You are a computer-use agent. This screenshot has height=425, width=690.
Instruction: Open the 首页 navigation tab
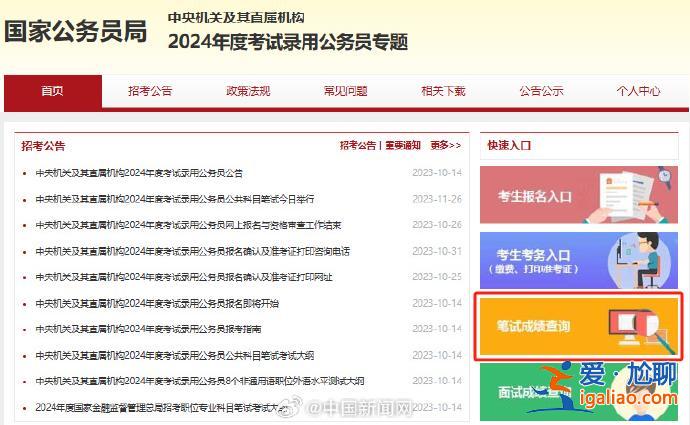tap(53, 91)
